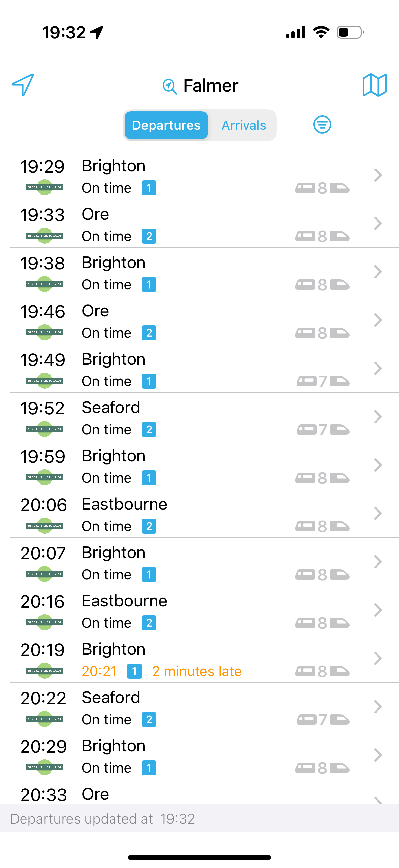Image resolution: width=399 pixels, height=868 pixels.
Task: Tap the current location arrow icon
Action: (x=23, y=84)
